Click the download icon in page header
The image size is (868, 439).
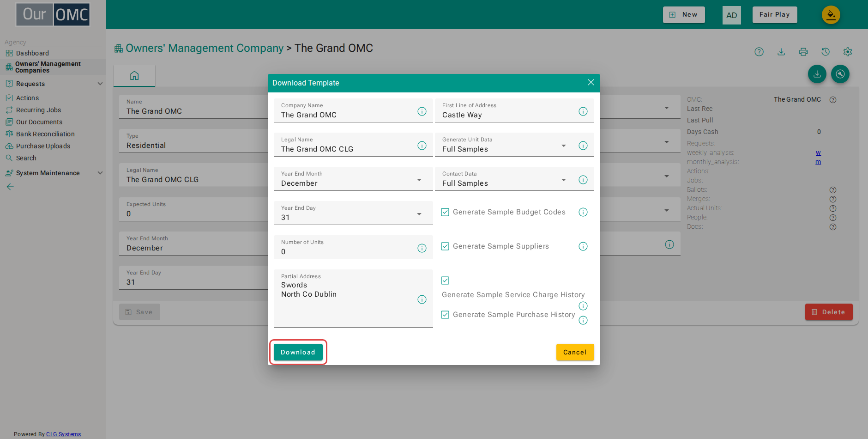(781, 52)
